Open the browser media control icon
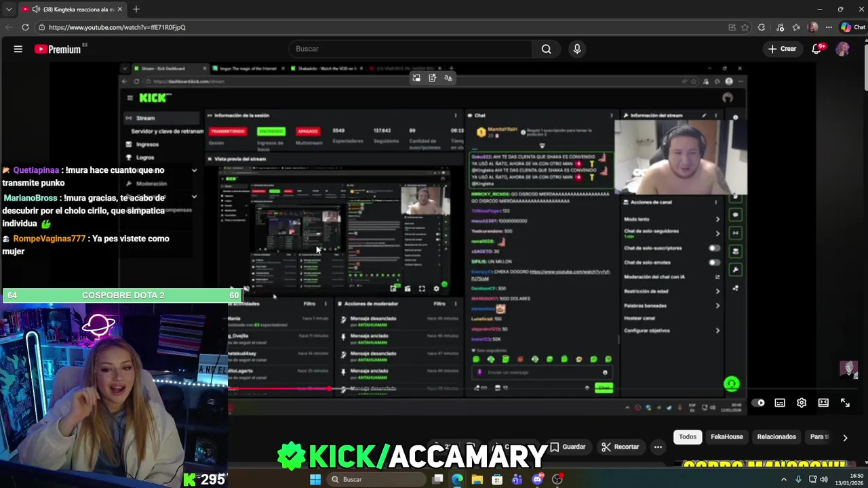This screenshot has height=488, width=868. coord(778,27)
